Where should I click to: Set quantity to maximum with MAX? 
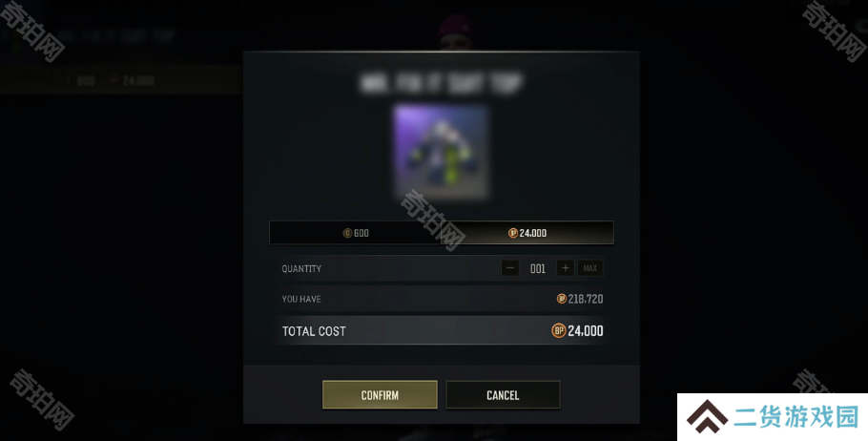coord(590,268)
